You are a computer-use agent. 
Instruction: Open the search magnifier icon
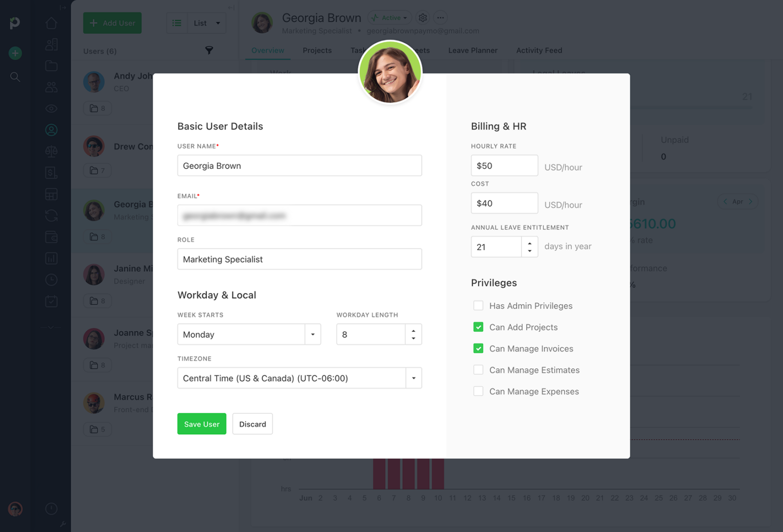[x=15, y=77]
